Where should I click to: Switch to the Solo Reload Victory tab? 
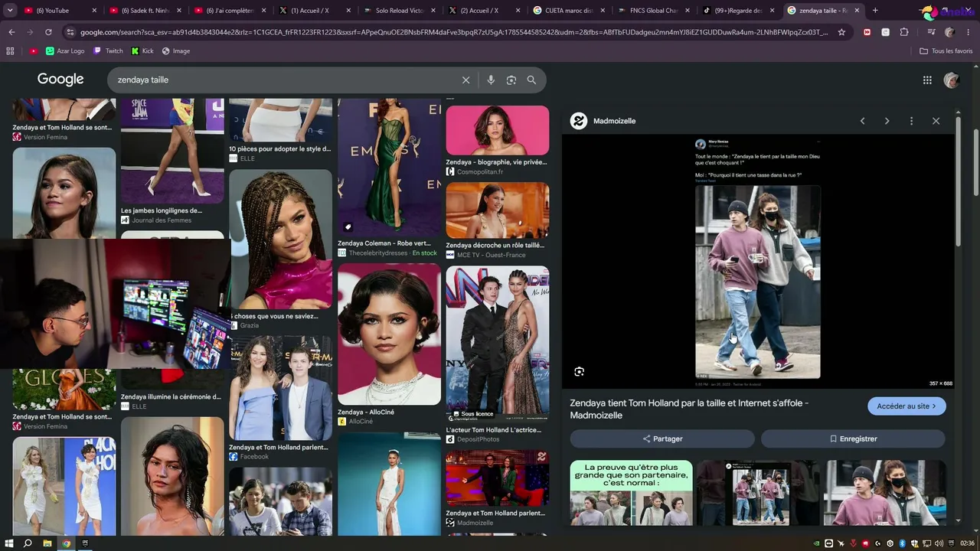point(399,11)
